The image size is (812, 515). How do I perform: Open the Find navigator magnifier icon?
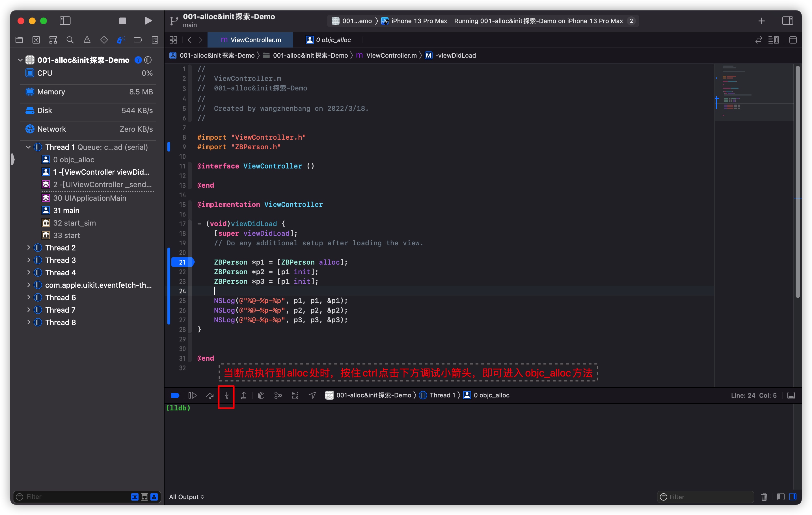click(x=70, y=40)
